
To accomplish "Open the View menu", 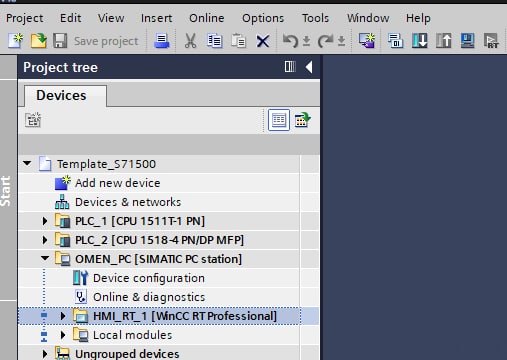I will (111, 18).
